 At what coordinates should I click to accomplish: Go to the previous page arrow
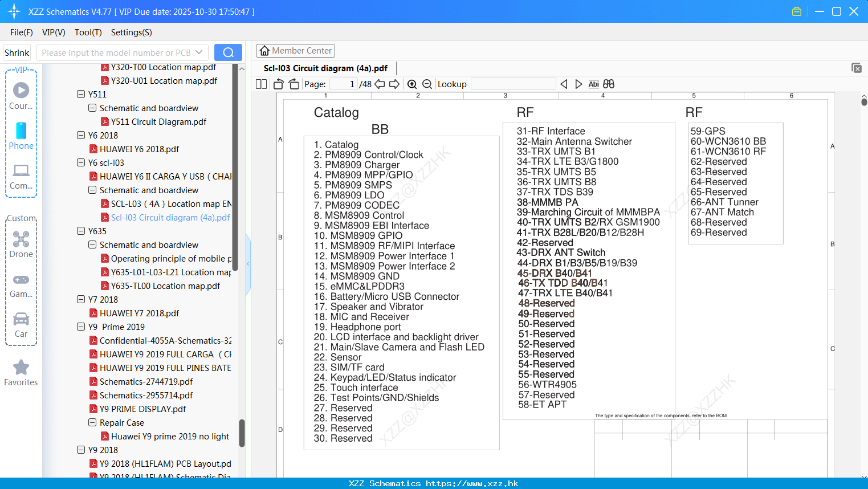pyautogui.click(x=380, y=84)
